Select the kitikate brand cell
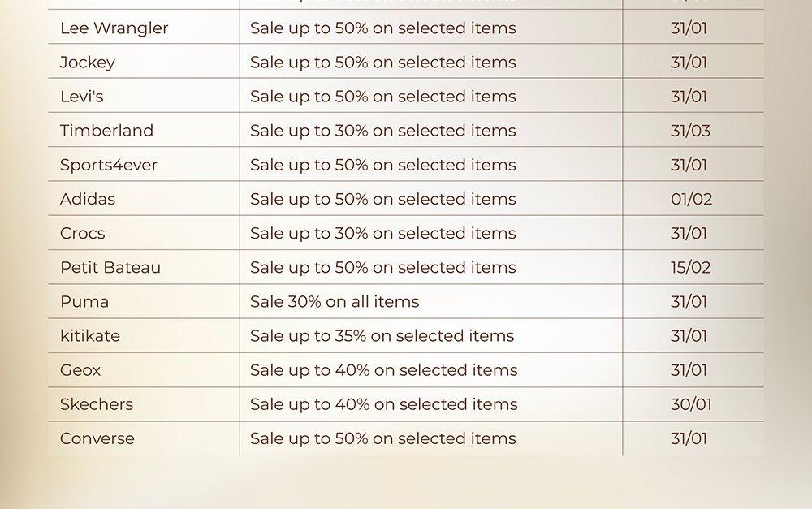The width and height of the screenshot is (812, 509). click(90, 335)
